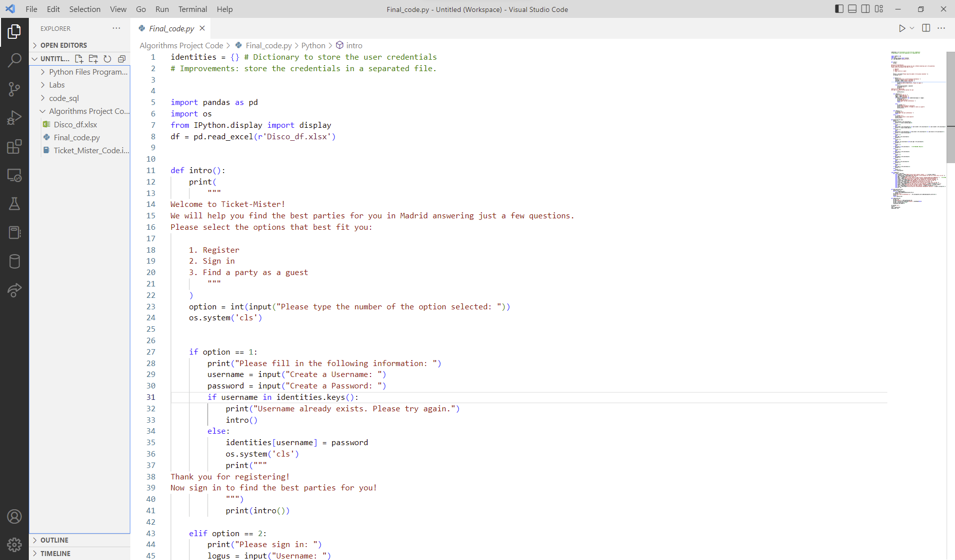
Task: Open the Testing flask icon
Action: (x=14, y=204)
